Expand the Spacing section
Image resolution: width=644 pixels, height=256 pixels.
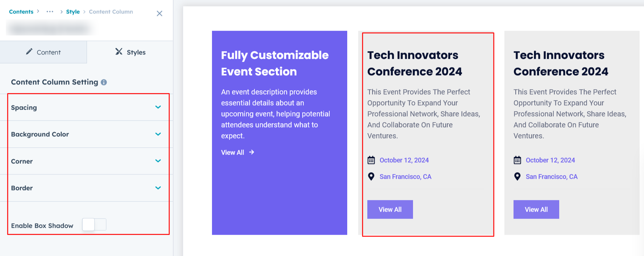[x=158, y=107]
